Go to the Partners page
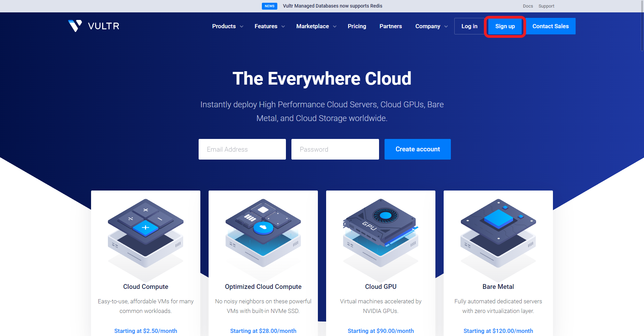The width and height of the screenshot is (644, 336). (x=391, y=26)
